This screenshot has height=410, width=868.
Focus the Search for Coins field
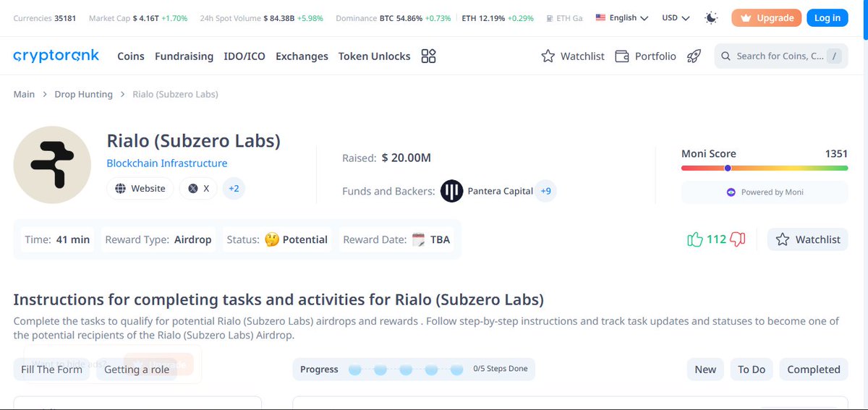pyautogui.click(x=781, y=56)
